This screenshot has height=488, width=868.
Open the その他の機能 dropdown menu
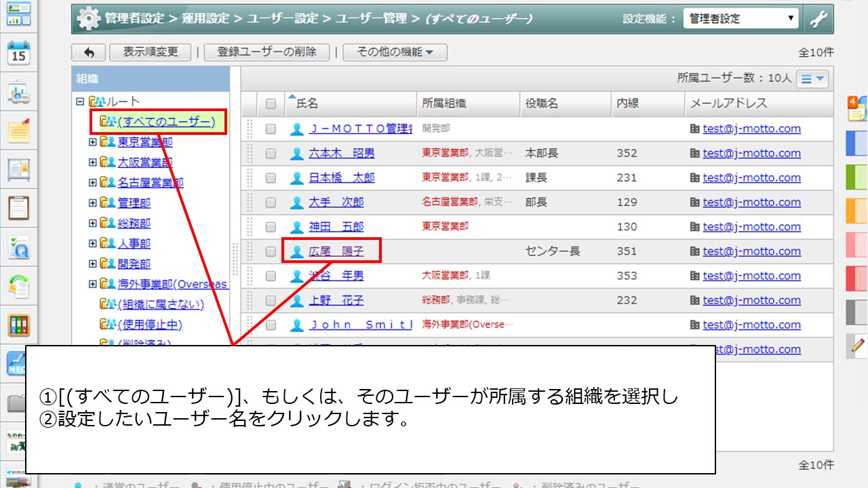[x=395, y=52]
